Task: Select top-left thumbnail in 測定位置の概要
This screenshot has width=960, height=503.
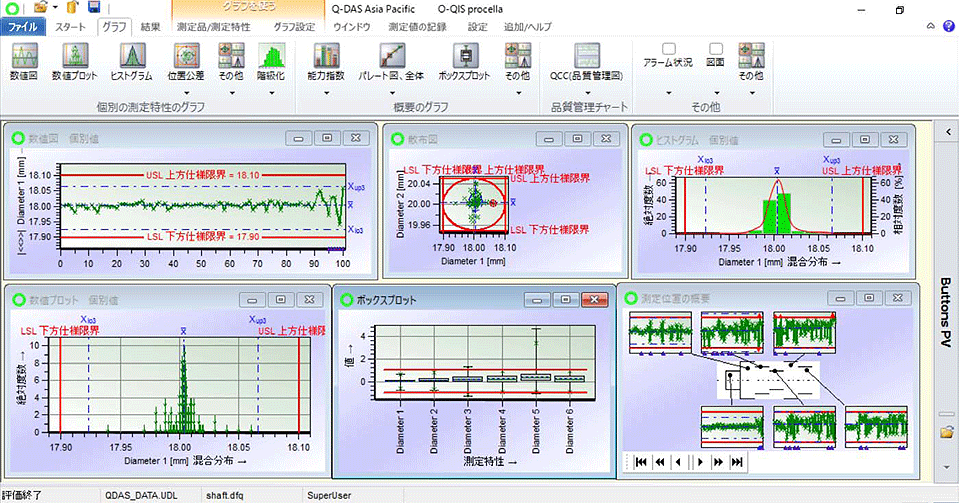Action: [x=661, y=333]
